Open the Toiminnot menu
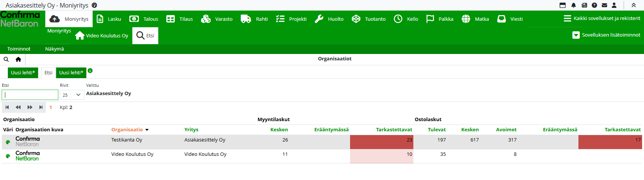644x180 pixels. (x=19, y=49)
